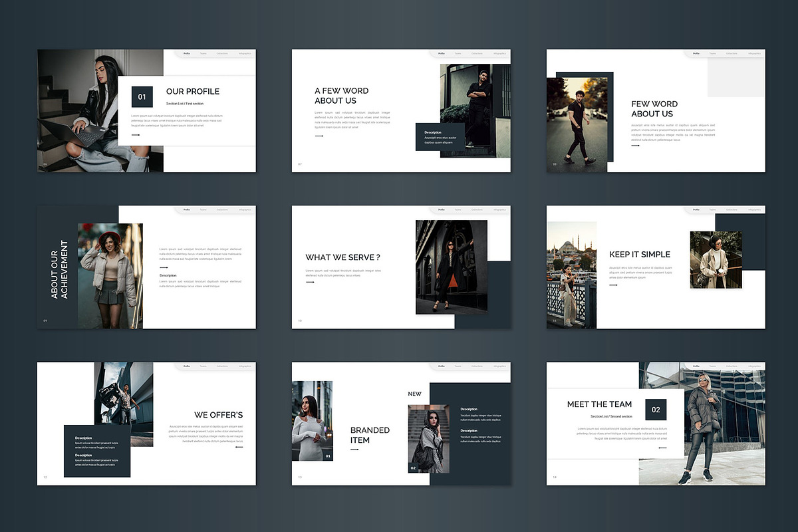The height and width of the screenshot is (532, 798).
Task: Open Collections tab on What We Serve slide
Action: tap(477, 209)
